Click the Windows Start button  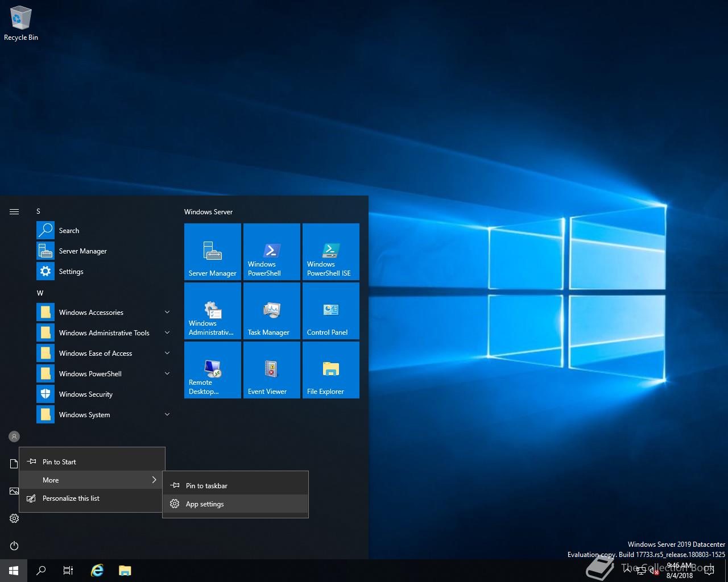coord(14,571)
